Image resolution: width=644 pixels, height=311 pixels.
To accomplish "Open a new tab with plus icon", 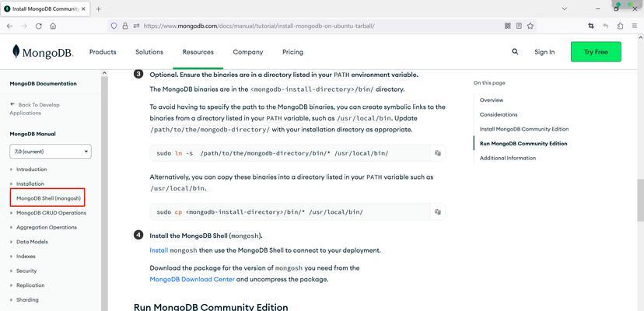I will 98,9.
